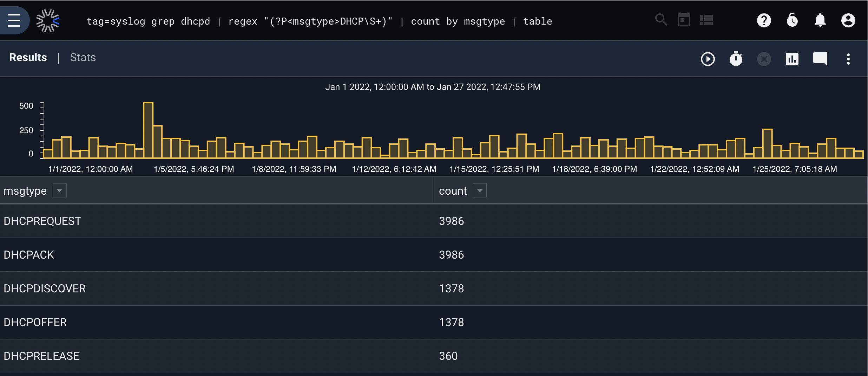This screenshot has width=868, height=376.
Task: Click the stopwatch schedule icon
Action: (x=736, y=59)
